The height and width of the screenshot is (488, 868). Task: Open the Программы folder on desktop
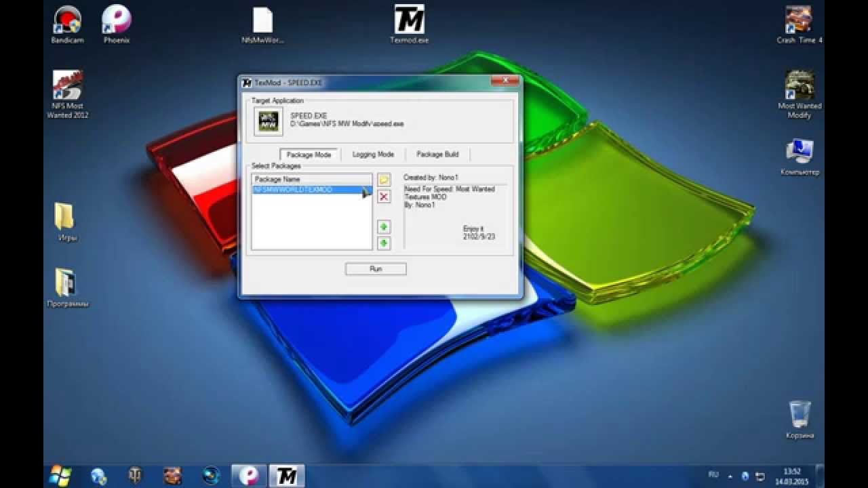point(67,288)
